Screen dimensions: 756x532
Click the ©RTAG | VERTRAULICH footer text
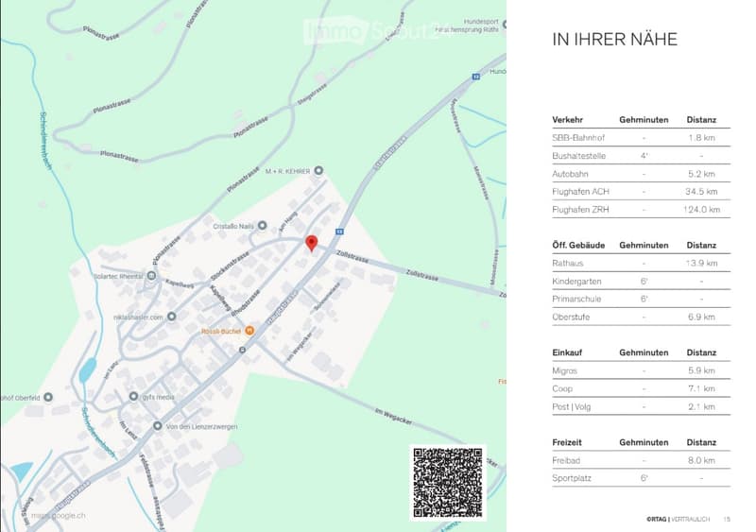tap(678, 519)
